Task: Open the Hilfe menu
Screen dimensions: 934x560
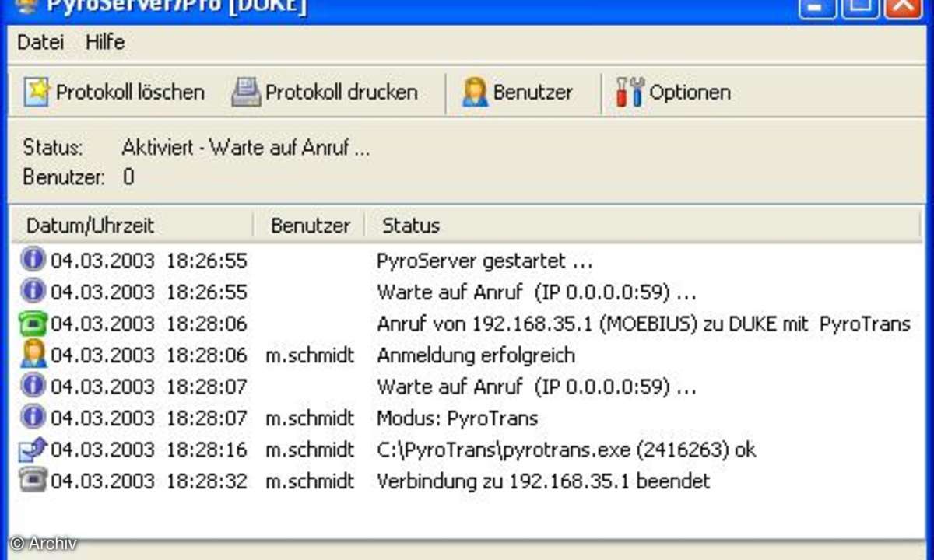Action: tap(105, 42)
